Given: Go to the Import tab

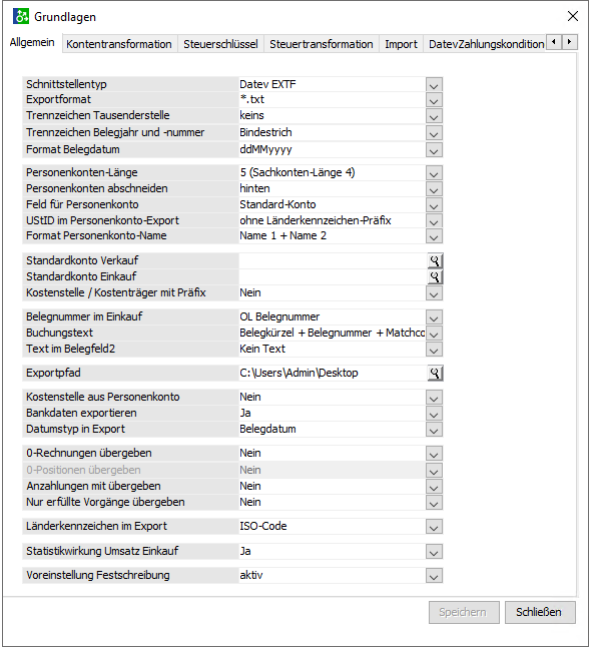Looking at the screenshot, I should pyautogui.click(x=401, y=44).
